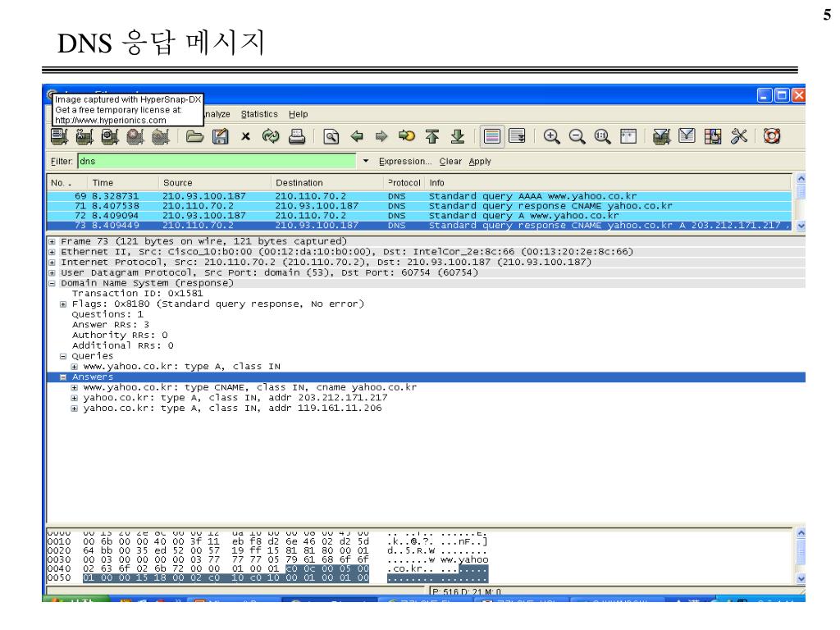This screenshot has width=840, height=630.
Task: Click hex pane scrollbar down arrow
Action: click(801, 578)
